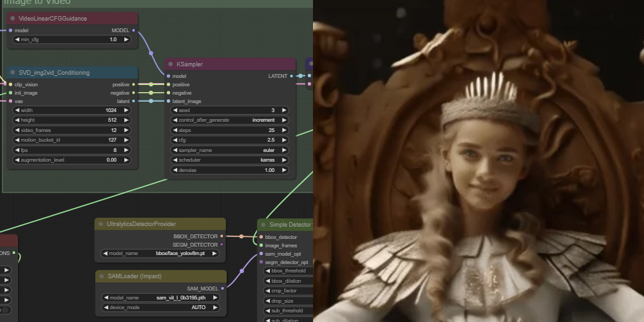Switch device_mode to next option with right arrow

pyautogui.click(x=215, y=308)
